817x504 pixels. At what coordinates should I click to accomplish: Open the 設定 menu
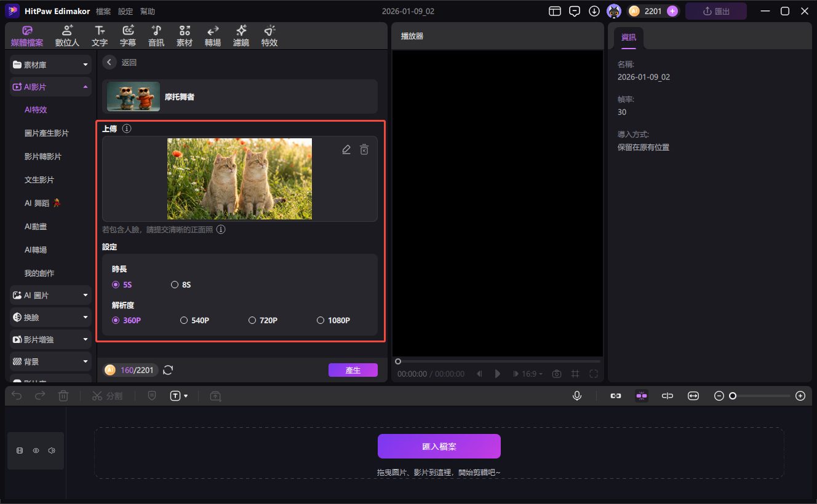click(125, 10)
